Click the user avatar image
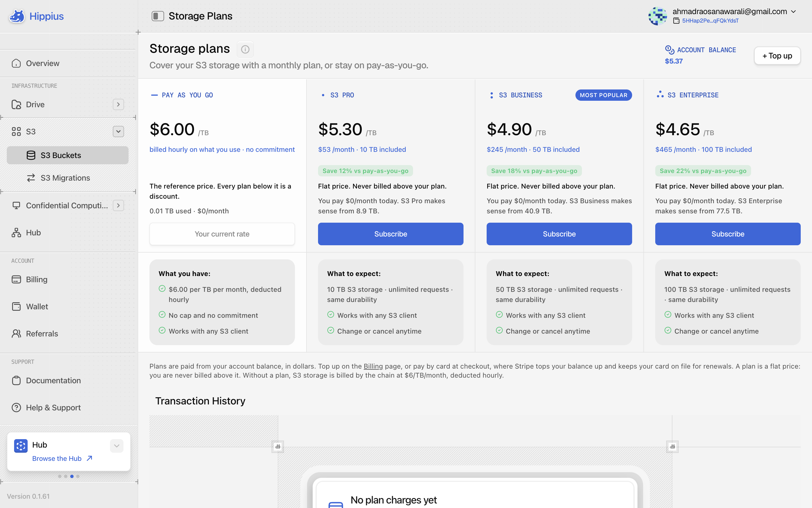This screenshot has height=508, width=812. (658, 16)
